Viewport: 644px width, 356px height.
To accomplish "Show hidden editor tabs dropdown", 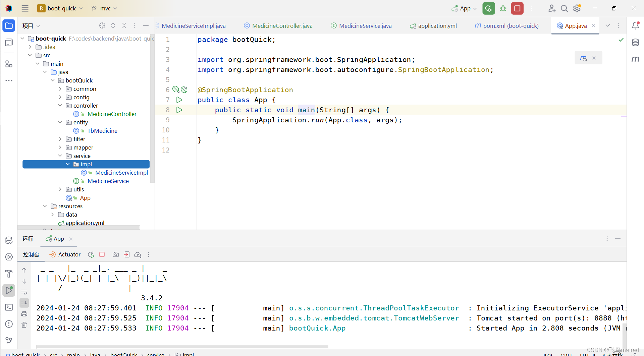I will pyautogui.click(x=607, y=25).
